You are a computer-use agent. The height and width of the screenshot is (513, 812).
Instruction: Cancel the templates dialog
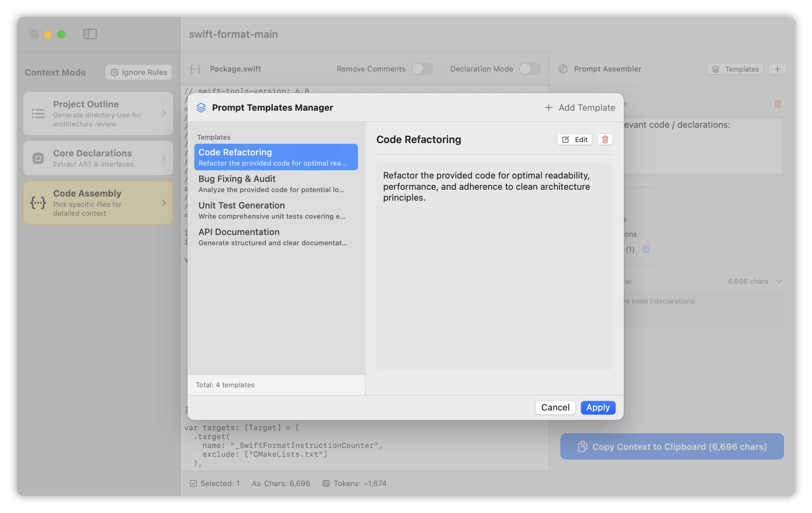pyautogui.click(x=555, y=407)
